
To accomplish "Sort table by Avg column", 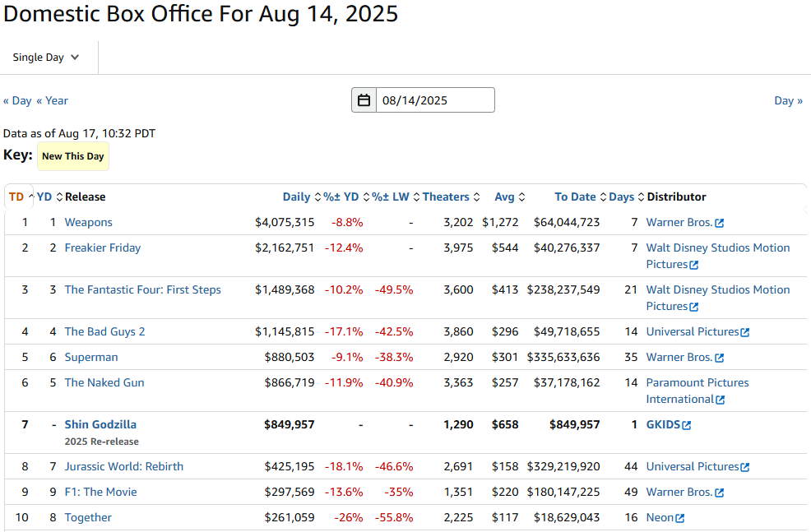I will [509, 197].
